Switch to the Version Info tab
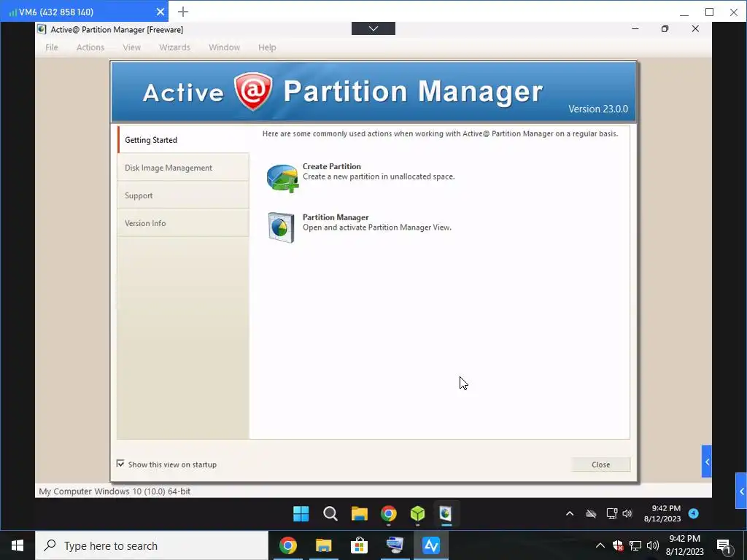 coord(183,223)
